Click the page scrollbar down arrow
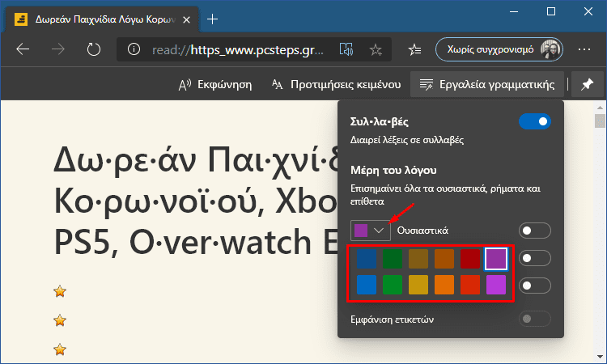 click(600, 357)
